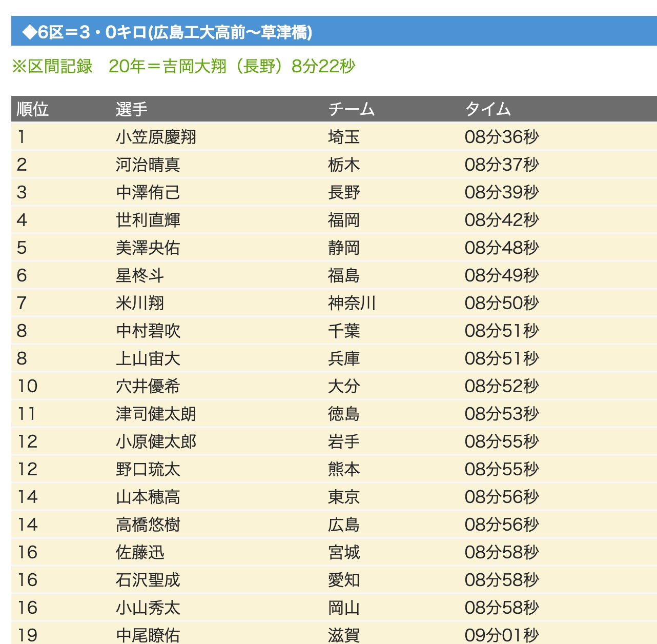657x644 pixels.
Task: Click time value 08分48秒
Action: 502,248
